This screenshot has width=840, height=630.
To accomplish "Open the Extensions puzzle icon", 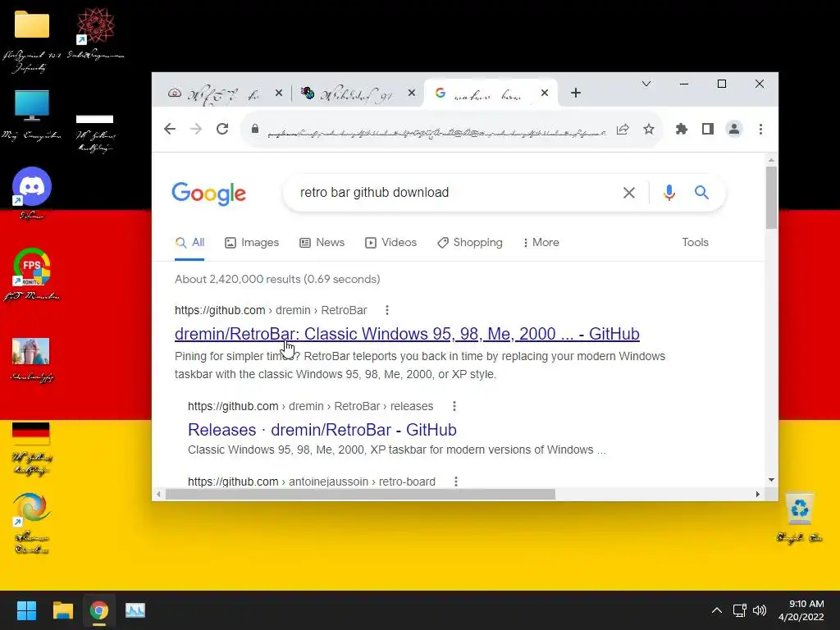I will 682,129.
